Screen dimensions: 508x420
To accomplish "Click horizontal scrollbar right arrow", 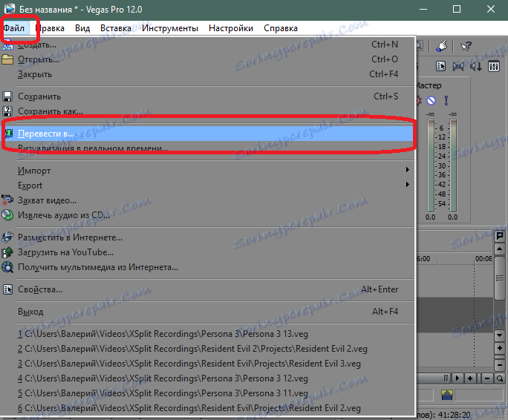I will [x=457, y=378].
